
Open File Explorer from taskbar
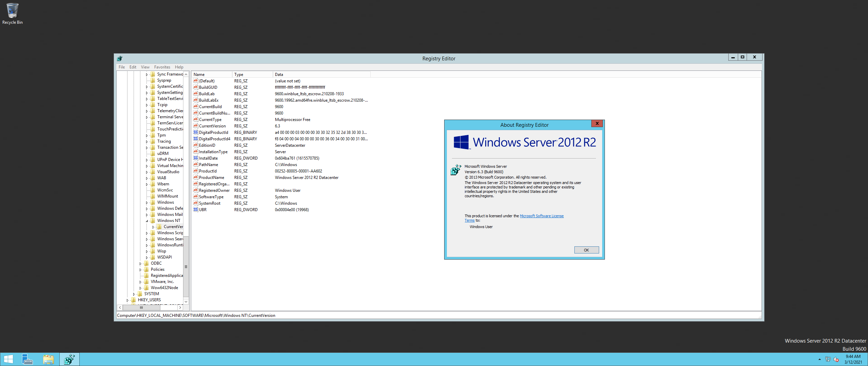point(48,359)
